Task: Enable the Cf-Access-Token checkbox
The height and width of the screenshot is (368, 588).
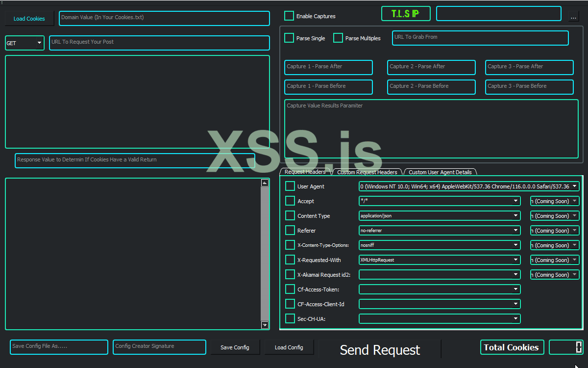Action: pyautogui.click(x=290, y=289)
